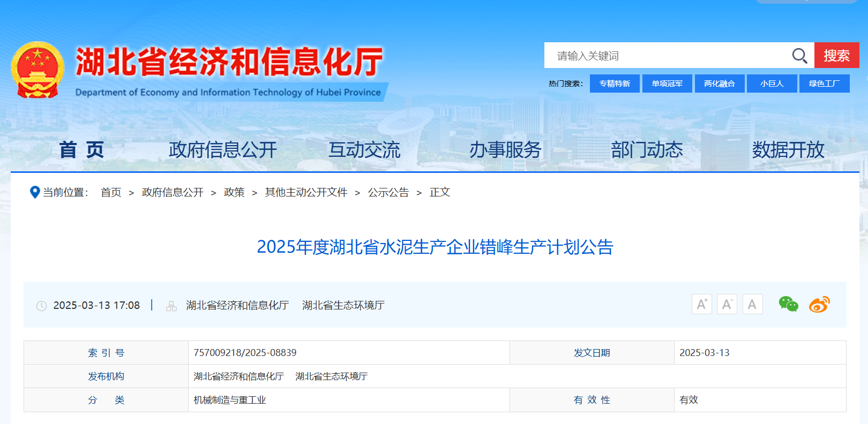Open 办事服务 navigation menu
This screenshot has height=424, width=868.
coord(505,150)
